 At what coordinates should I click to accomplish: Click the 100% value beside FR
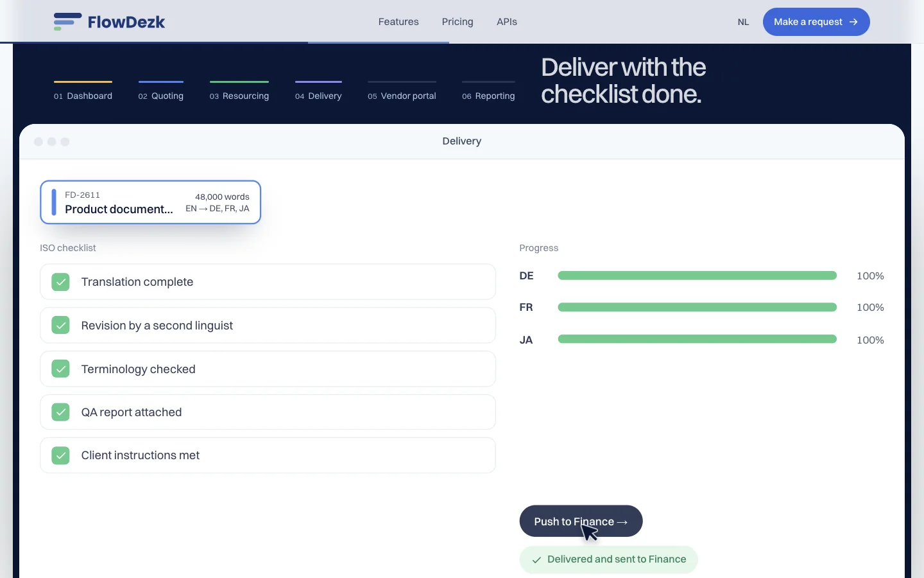[870, 308]
